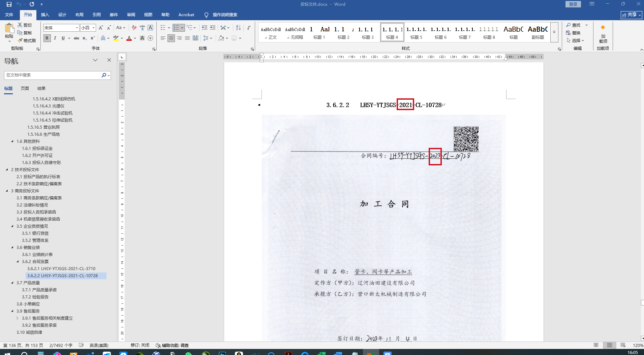
Task: Open the font dialog launcher in the 字体 group
Action: [154, 49]
